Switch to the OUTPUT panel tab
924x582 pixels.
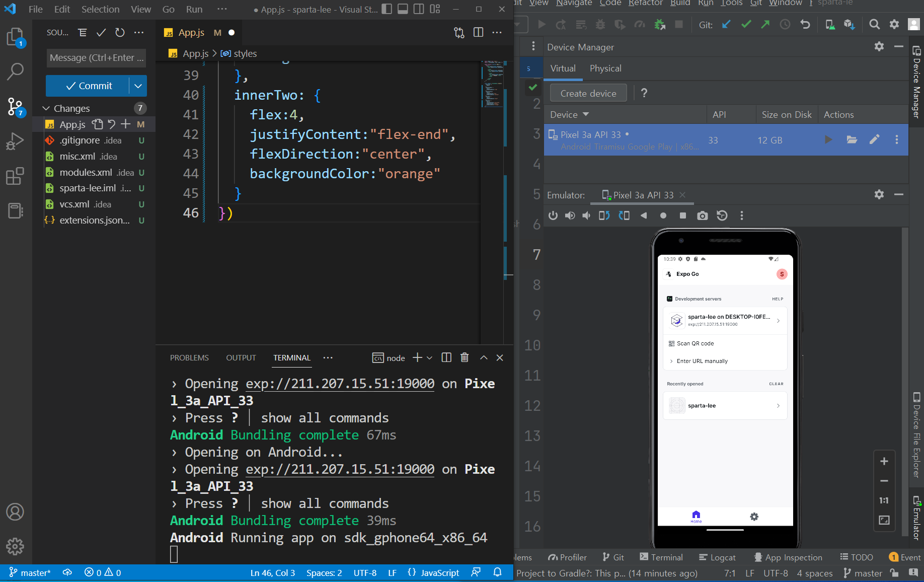241,358
